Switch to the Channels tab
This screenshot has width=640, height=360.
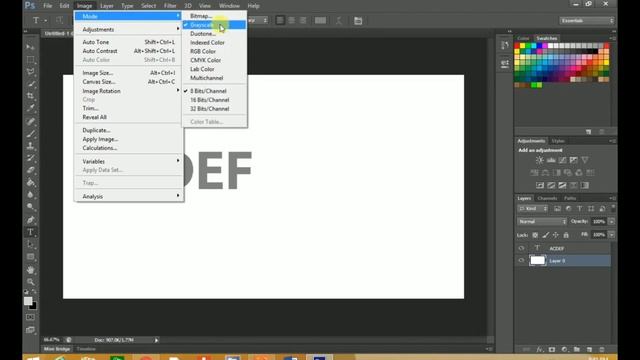[547, 198]
